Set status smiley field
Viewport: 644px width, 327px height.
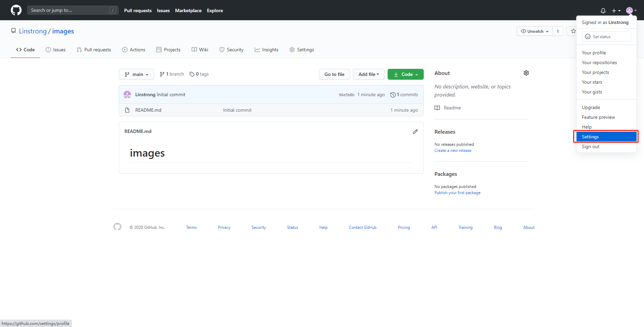point(606,36)
